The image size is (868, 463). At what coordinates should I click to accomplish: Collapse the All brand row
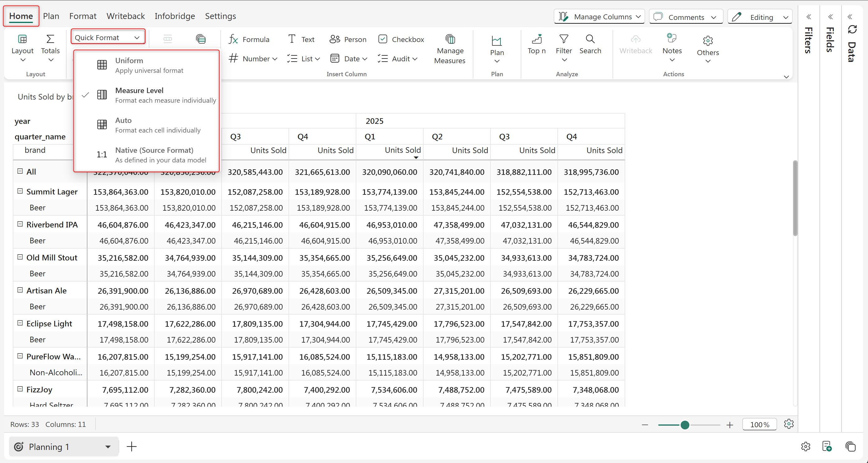click(x=20, y=171)
